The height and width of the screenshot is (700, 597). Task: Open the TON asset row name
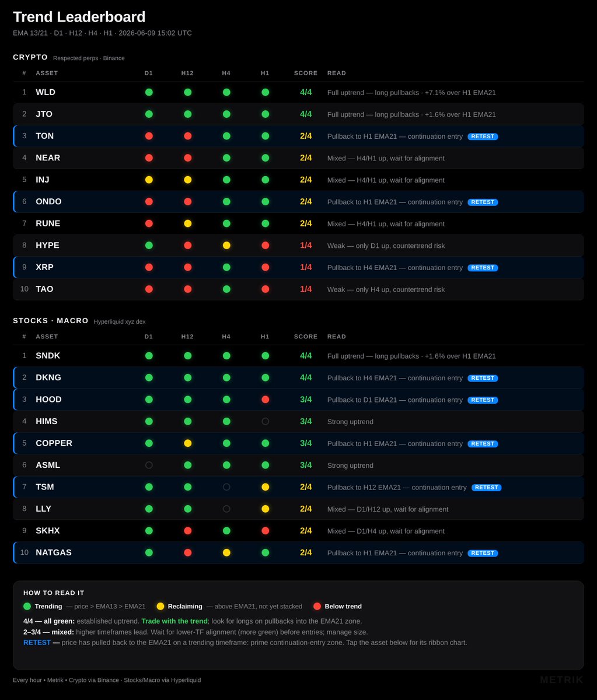click(x=45, y=136)
